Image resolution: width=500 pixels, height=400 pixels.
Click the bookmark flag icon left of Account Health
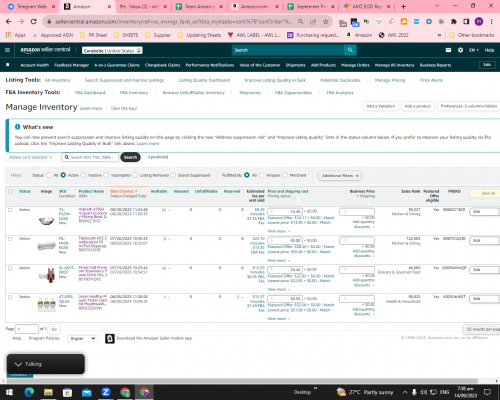click(8, 65)
